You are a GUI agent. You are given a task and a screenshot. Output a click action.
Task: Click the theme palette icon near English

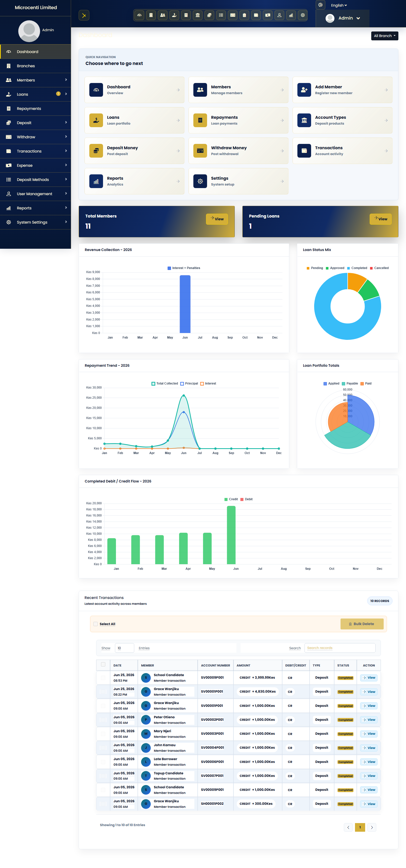click(x=320, y=5)
